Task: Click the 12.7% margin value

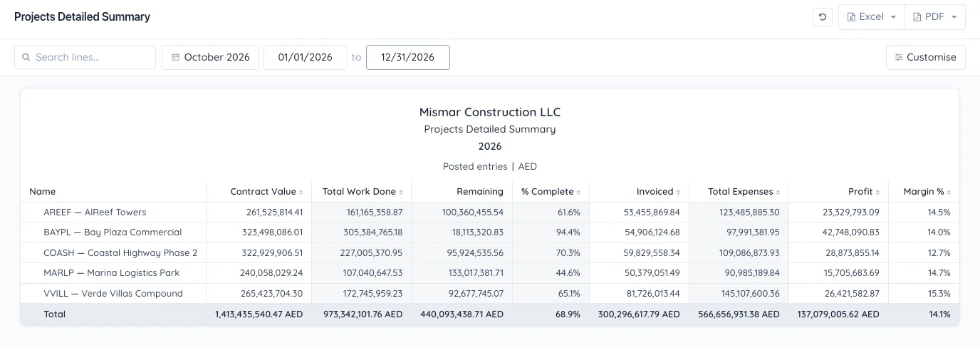Action: [x=939, y=253]
